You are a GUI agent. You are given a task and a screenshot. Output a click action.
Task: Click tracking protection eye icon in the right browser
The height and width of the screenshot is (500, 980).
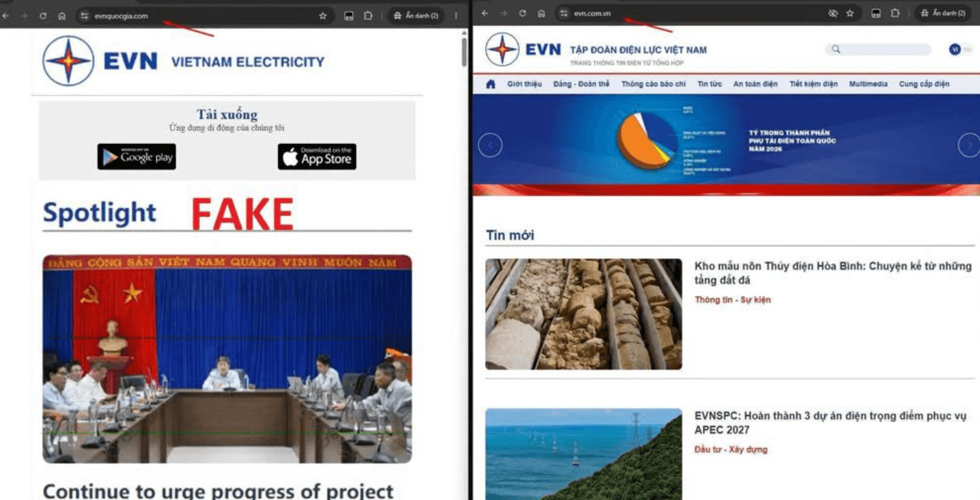point(832,13)
